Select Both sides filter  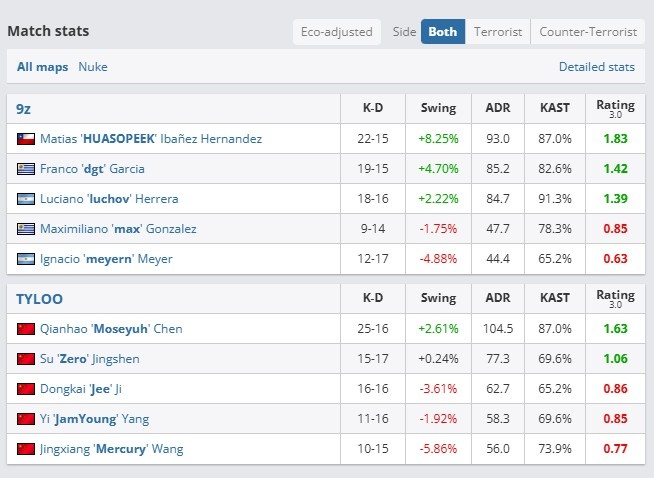[443, 32]
